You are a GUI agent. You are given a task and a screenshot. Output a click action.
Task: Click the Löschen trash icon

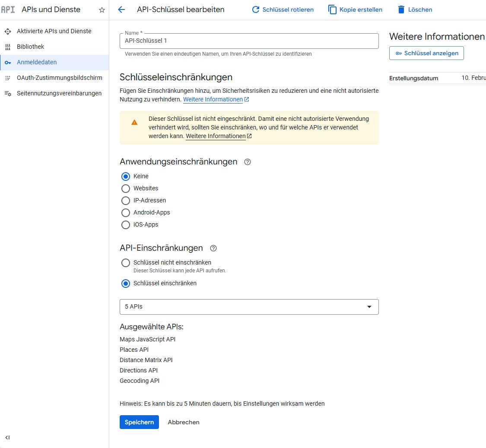coord(401,9)
